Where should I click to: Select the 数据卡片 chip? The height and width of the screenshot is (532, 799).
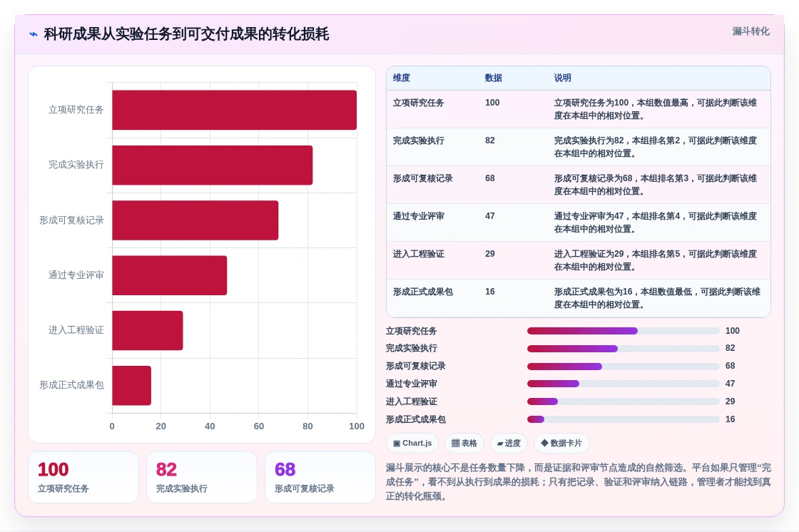tap(561, 444)
